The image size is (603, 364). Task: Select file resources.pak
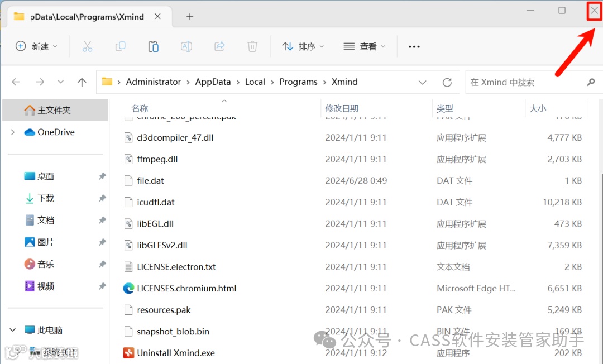click(x=164, y=310)
